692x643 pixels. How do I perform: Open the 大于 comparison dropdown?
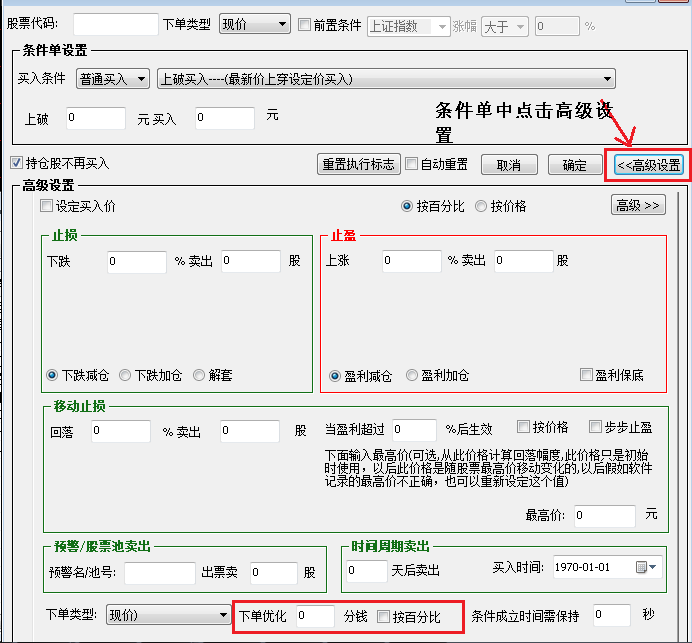[x=504, y=26]
